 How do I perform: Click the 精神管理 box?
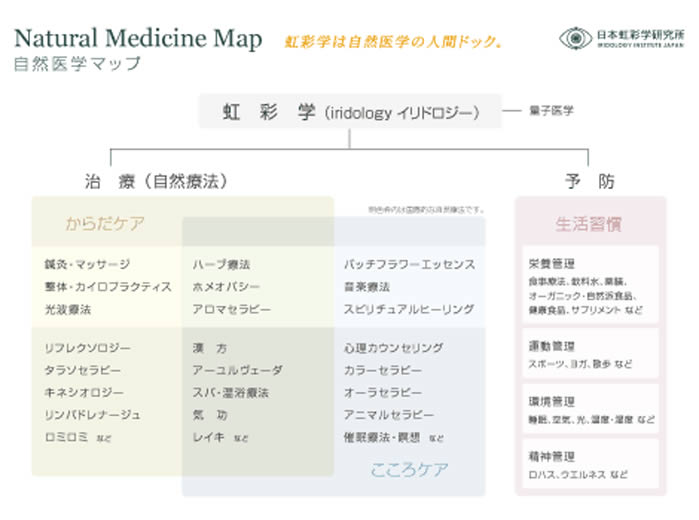590,463
